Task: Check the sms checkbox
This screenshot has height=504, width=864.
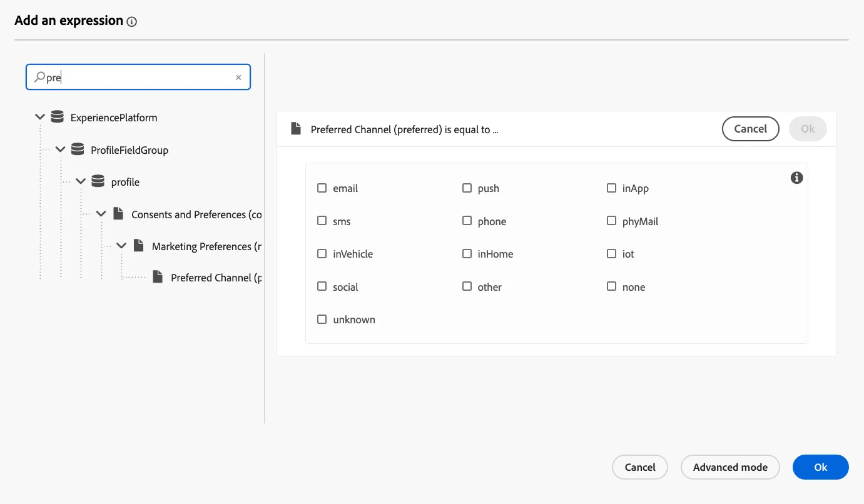Action: coord(322,221)
